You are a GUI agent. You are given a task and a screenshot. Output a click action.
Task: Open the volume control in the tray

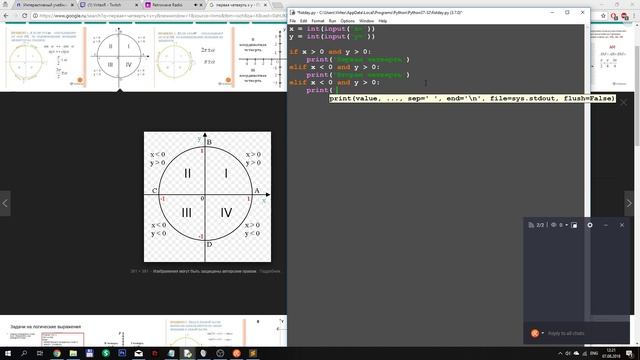pos(568,353)
